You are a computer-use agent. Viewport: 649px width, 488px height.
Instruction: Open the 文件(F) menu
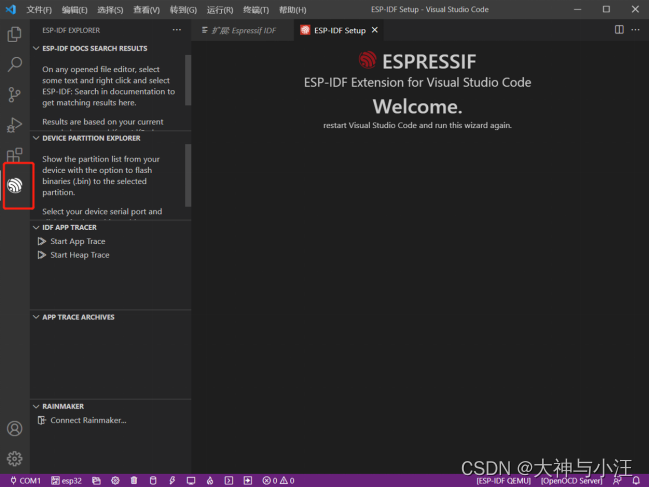point(39,10)
